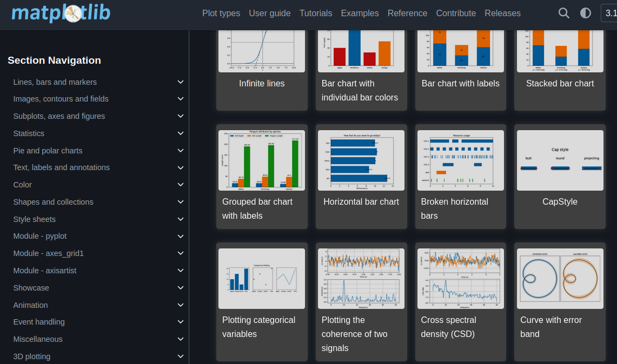The height and width of the screenshot is (364, 617).
Task: Open the Broken horizontal bars thumbnail
Action: pos(461,160)
